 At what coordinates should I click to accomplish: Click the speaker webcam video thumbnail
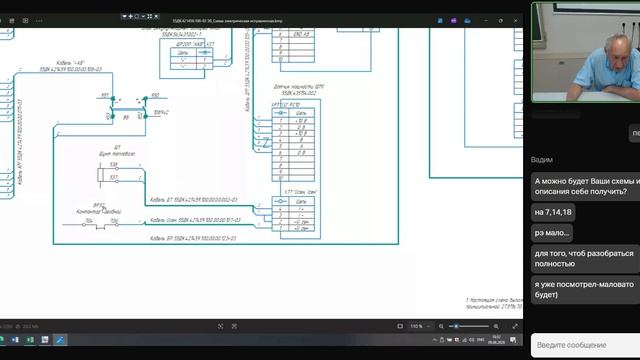tap(586, 52)
